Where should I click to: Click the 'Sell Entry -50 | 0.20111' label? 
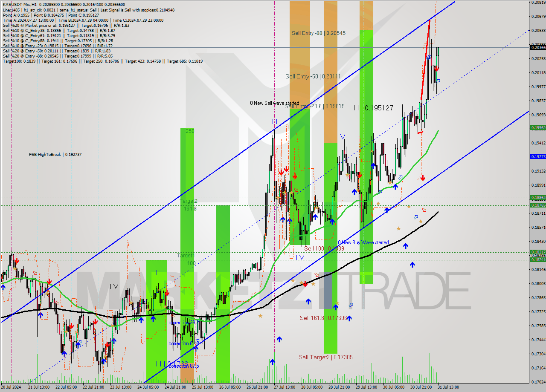point(313,76)
